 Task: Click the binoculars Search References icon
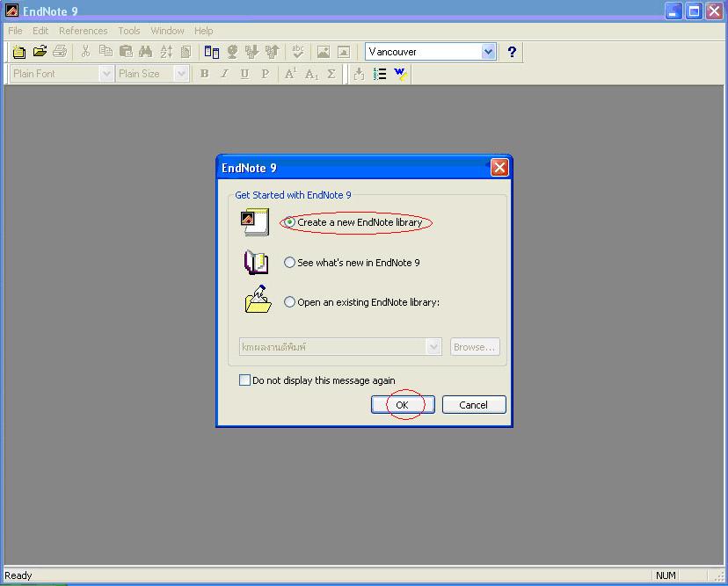[146, 52]
